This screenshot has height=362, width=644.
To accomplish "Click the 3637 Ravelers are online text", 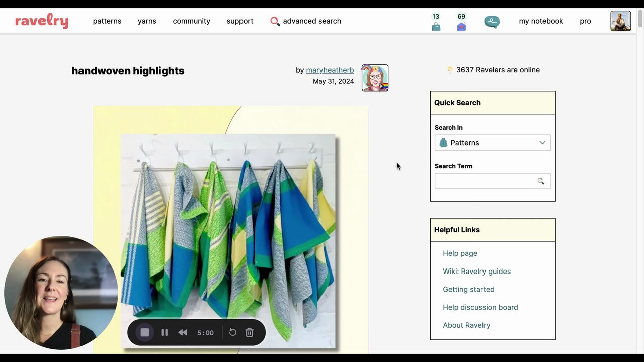I will coord(498,70).
